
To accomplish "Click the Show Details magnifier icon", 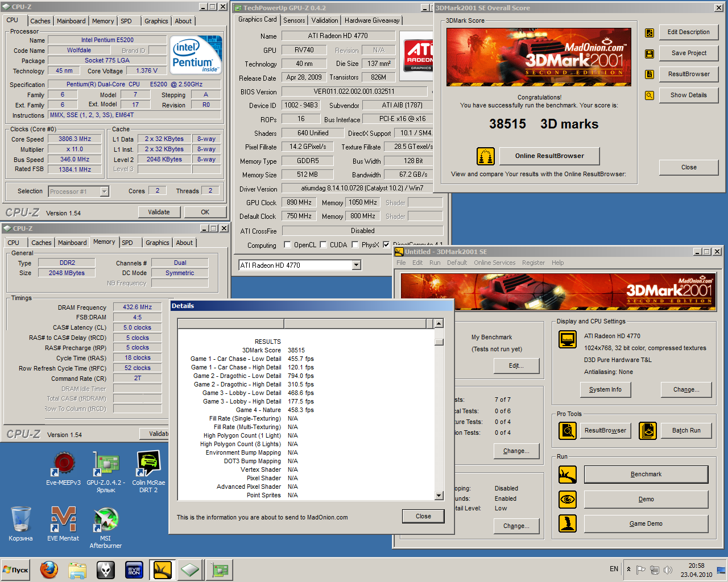I will click(x=650, y=95).
